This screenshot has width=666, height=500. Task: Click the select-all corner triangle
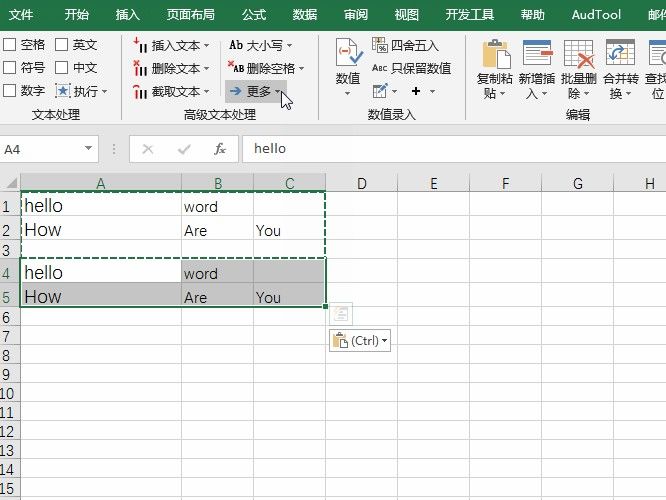11,183
